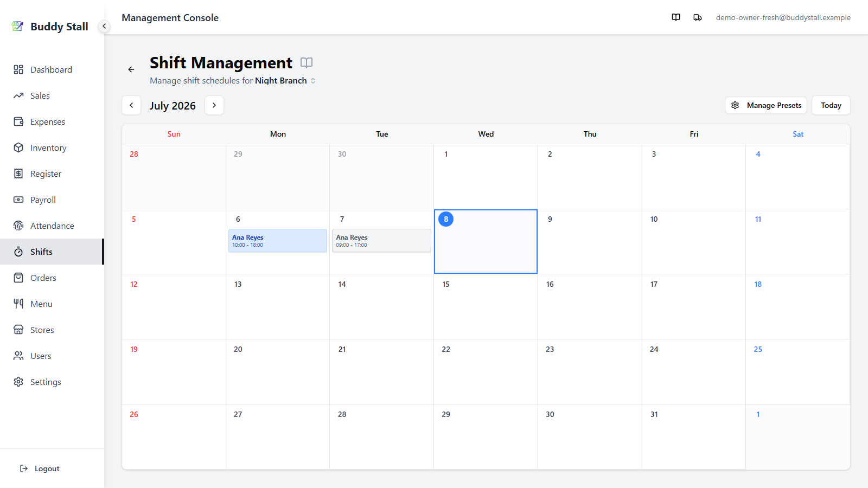Click the Management Console title
The image size is (868, 488).
(x=170, y=18)
